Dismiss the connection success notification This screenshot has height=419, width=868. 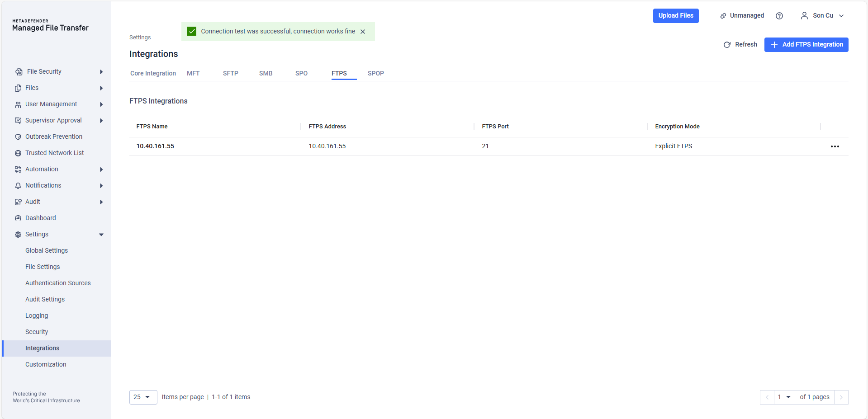coord(363,32)
